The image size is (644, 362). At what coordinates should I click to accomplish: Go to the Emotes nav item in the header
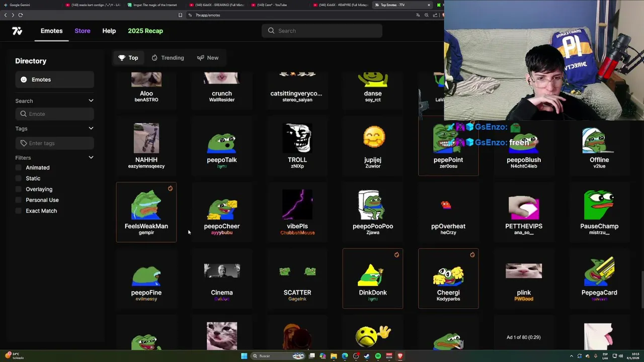click(x=52, y=31)
